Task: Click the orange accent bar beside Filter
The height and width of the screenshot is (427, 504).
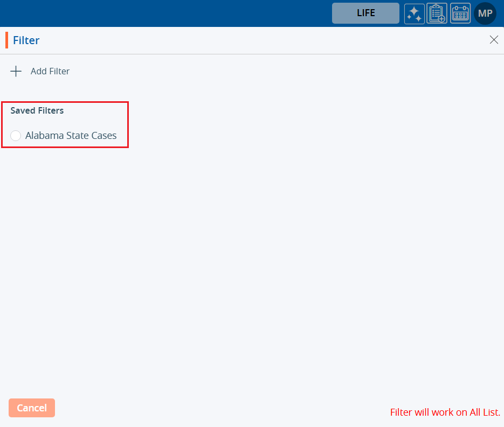Action: pyautogui.click(x=6, y=40)
